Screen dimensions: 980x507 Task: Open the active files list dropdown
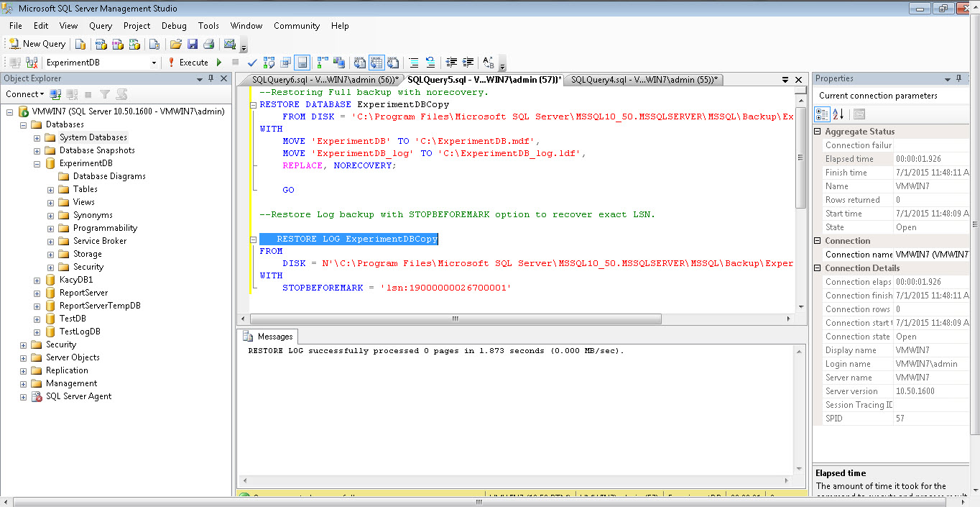785,79
